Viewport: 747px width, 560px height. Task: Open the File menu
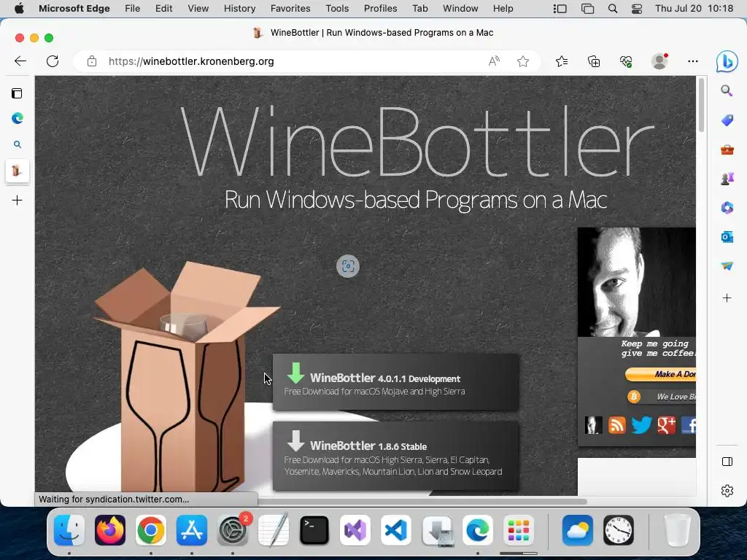133,9
